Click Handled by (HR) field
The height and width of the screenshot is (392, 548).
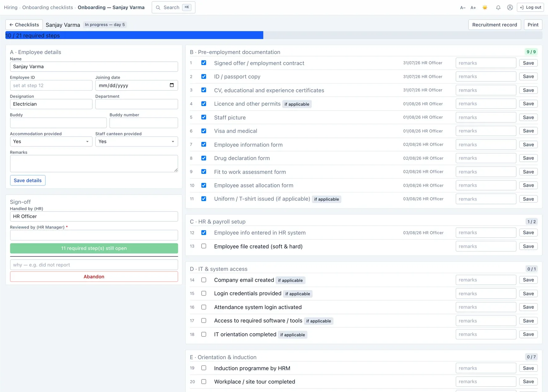click(x=94, y=216)
